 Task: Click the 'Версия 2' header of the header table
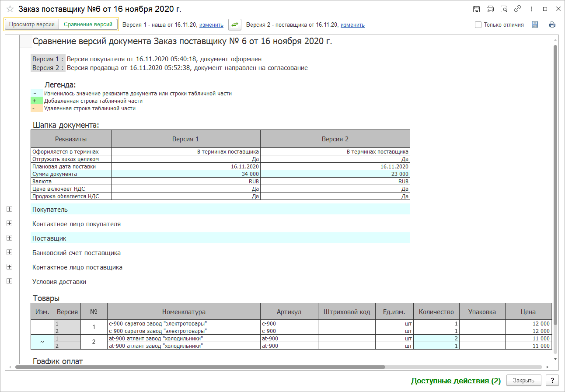[335, 139]
